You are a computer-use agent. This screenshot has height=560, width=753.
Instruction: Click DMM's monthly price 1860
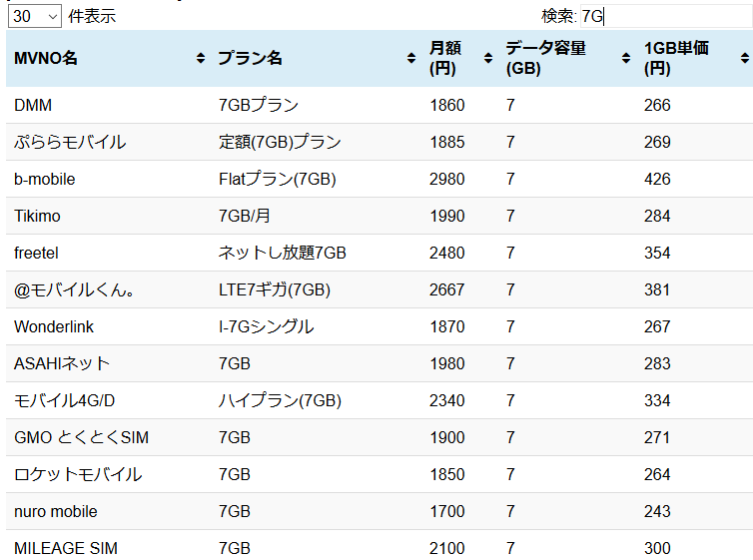(446, 105)
